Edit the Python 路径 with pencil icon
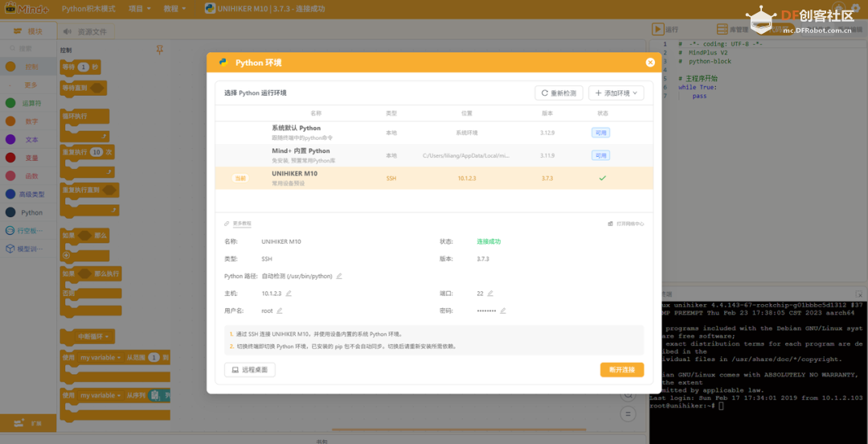The image size is (868, 444). point(339,276)
